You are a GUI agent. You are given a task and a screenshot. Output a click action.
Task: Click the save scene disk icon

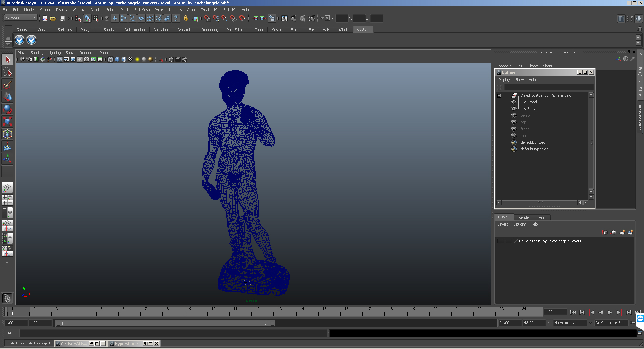point(62,18)
